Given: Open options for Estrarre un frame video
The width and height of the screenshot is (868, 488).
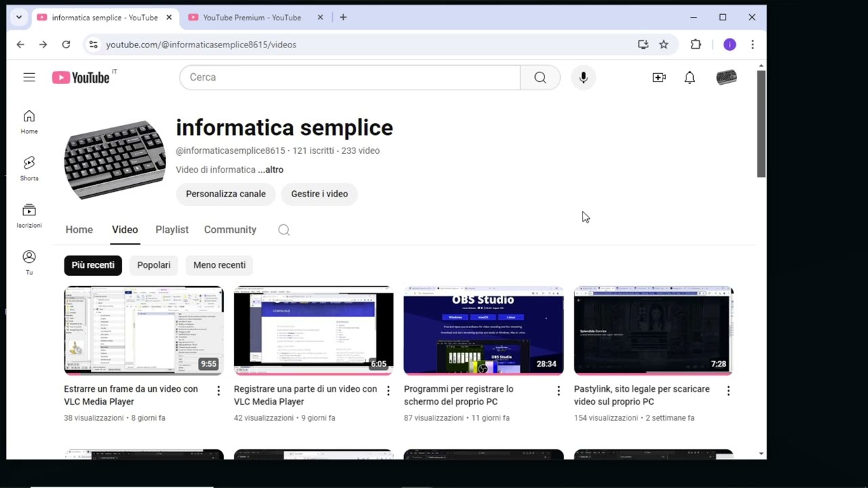Looking at the screenshot, I should point(218,390).
